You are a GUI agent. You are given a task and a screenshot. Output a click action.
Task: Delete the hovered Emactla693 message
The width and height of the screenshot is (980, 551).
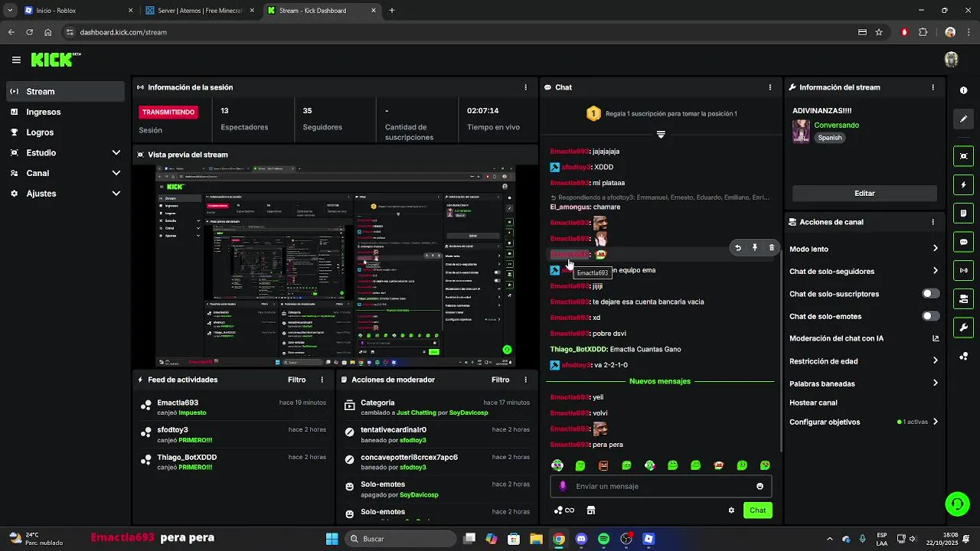(771, 248)
